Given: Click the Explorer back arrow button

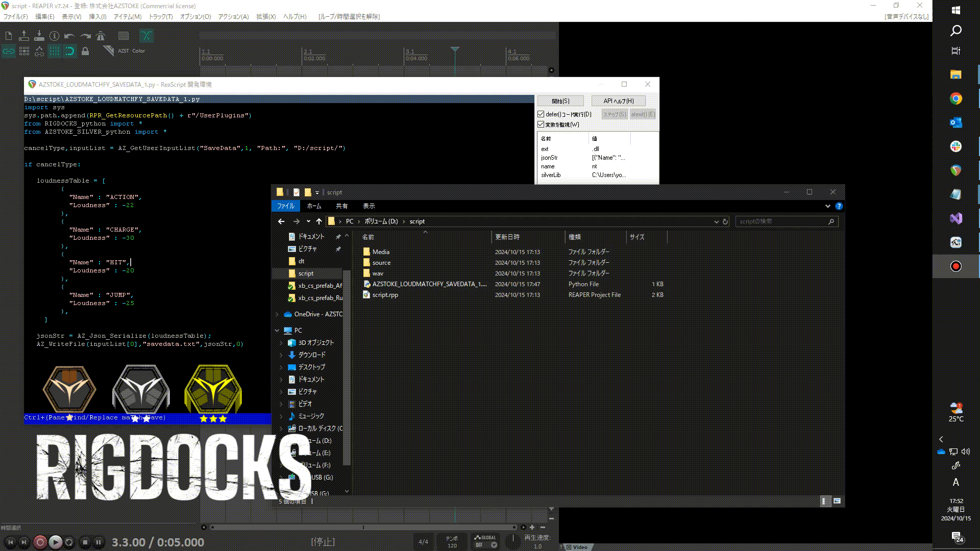Looking at the screenshot, I should 281,221.
